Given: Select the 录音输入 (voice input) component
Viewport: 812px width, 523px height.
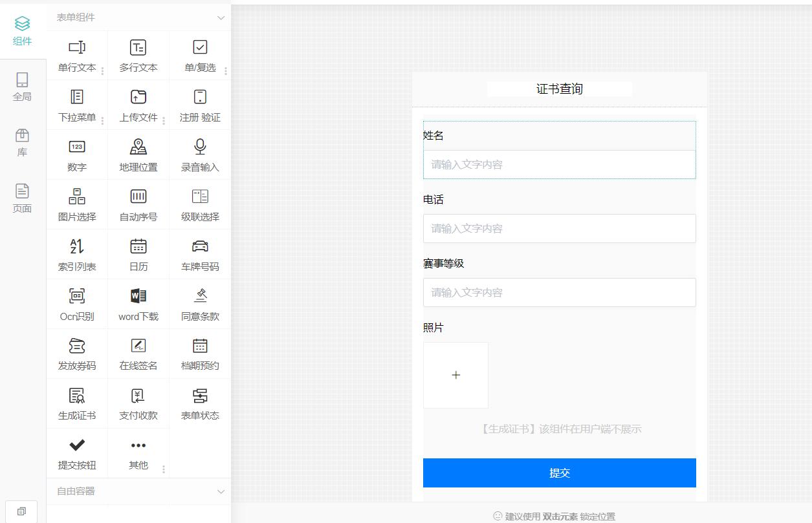Looking at the screenshot, I should tap(199, 155).
